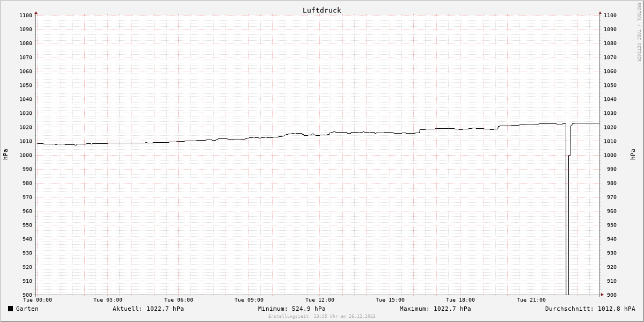Click the Tue 09:00 time axis label
644x322 pixels.
coord(249,300)
